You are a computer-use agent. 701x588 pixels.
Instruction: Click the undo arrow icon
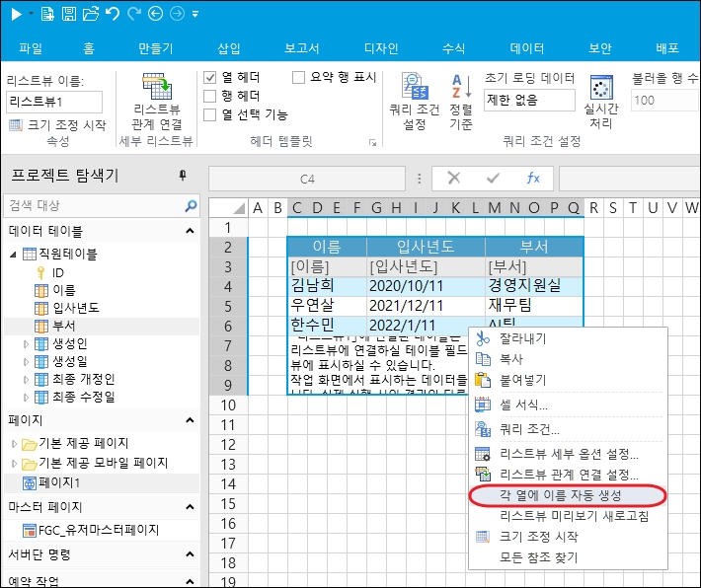pyautogui.click(x=111, y=14)
